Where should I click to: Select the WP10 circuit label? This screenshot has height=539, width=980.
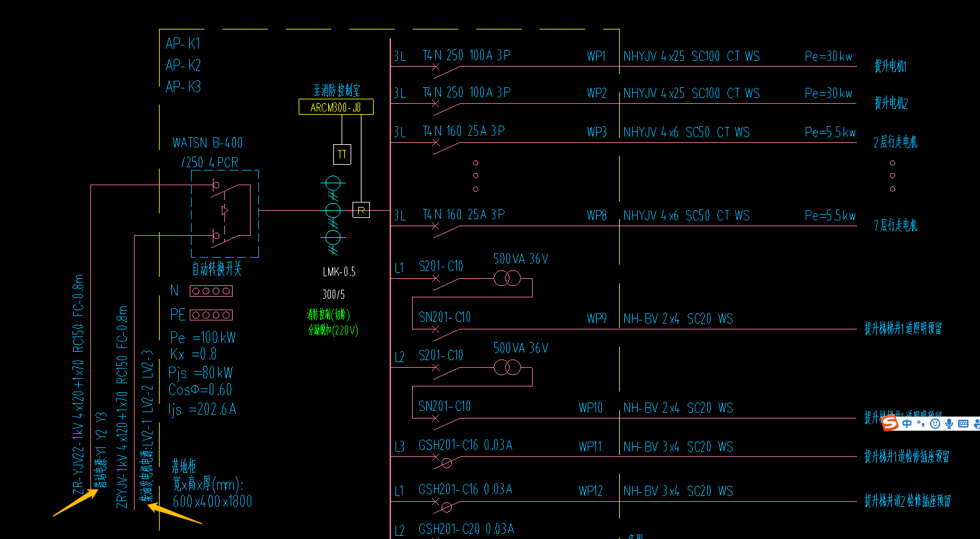coord(590,408)
